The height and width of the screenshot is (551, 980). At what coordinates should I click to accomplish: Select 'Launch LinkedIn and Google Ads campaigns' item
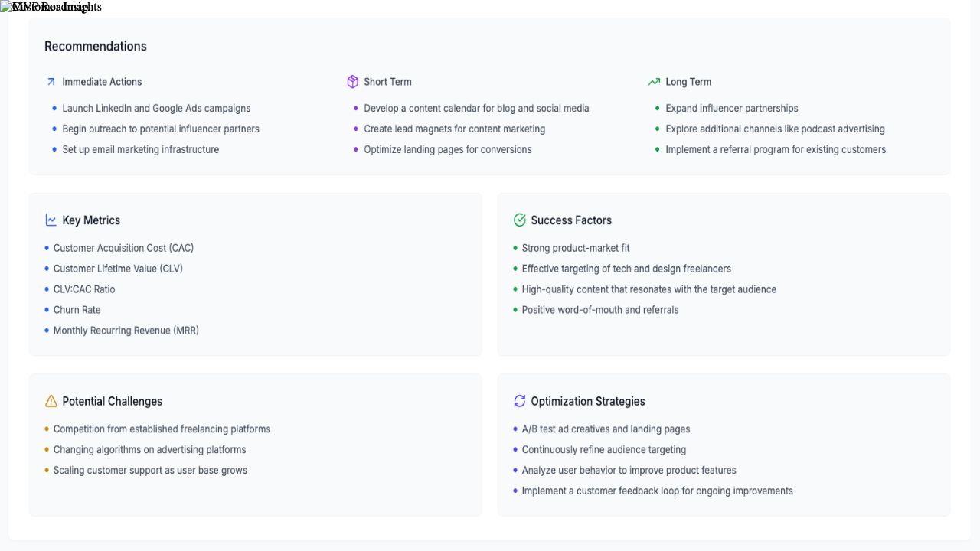click(156, 109)
